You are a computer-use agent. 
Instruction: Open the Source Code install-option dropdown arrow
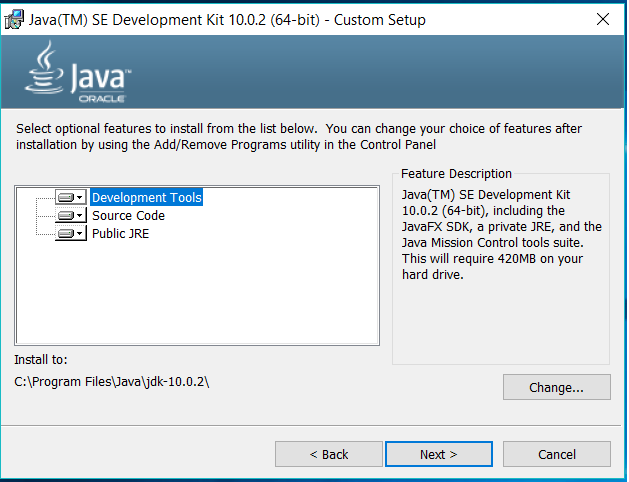point(80,215)
